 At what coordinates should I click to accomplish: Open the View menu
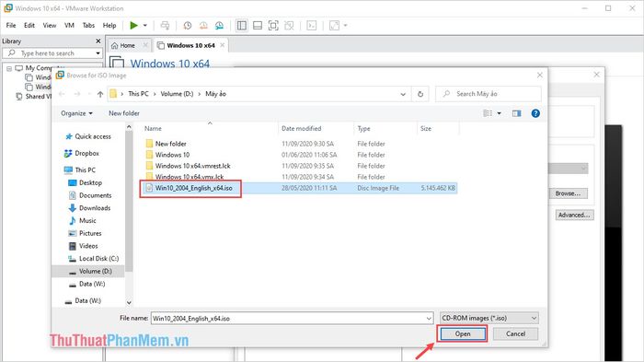50,26
